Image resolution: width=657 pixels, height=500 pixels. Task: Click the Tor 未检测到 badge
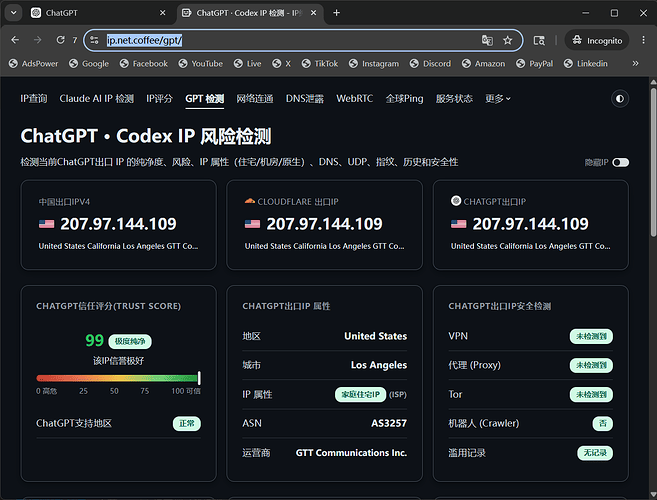tap(591, 394)
